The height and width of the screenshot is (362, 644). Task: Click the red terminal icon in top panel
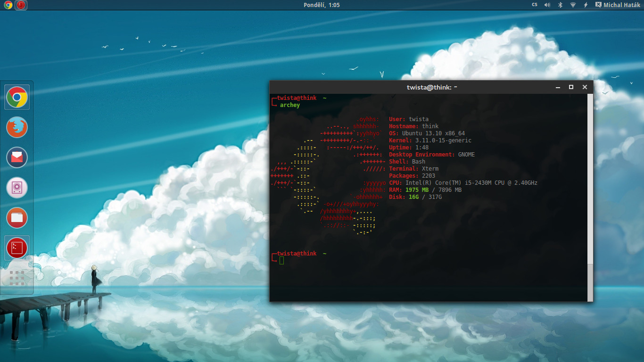coord(21,5)
